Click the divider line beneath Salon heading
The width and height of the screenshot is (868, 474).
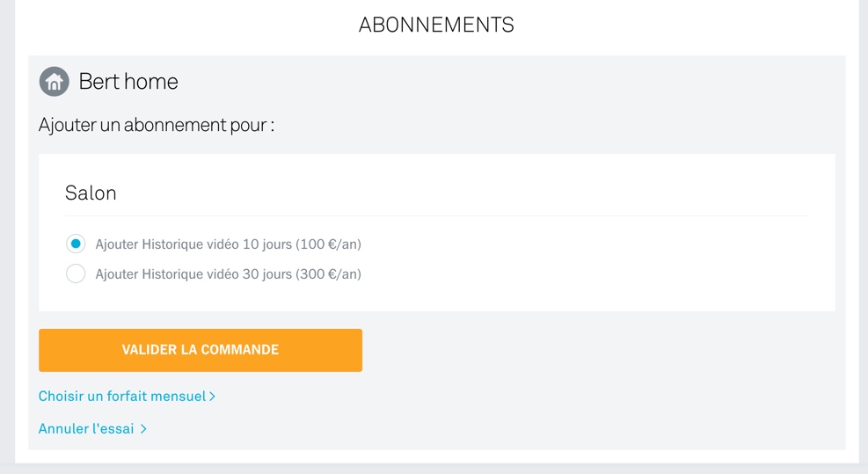pyautogui.click(x=436, y=215)
